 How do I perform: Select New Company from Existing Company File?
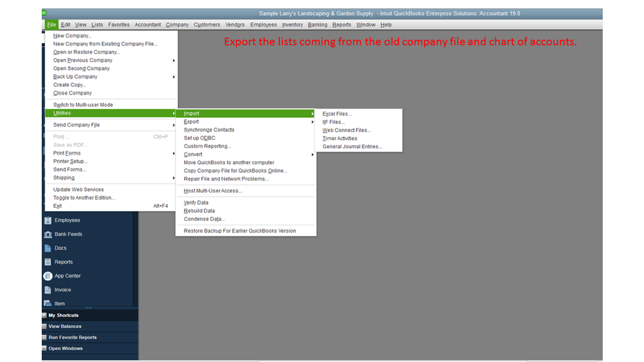click(x=105, y=44)
